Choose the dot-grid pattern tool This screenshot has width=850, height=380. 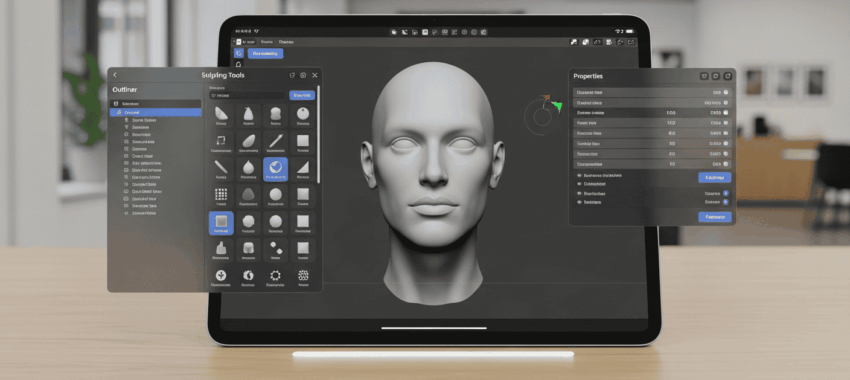click(x=221, y=196)
